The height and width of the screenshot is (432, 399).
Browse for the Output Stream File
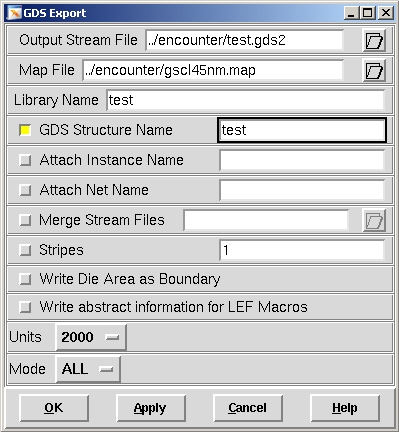(374, 41)
